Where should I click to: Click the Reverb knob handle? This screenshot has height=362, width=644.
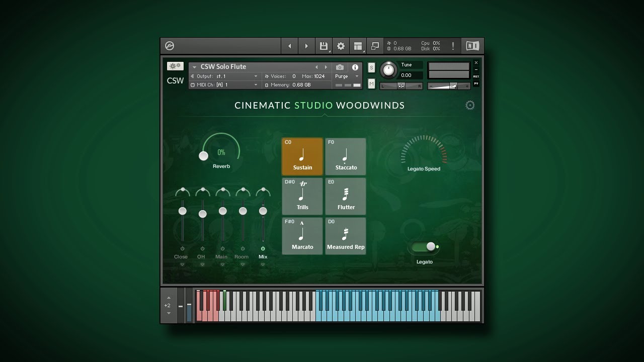(203, 156)
